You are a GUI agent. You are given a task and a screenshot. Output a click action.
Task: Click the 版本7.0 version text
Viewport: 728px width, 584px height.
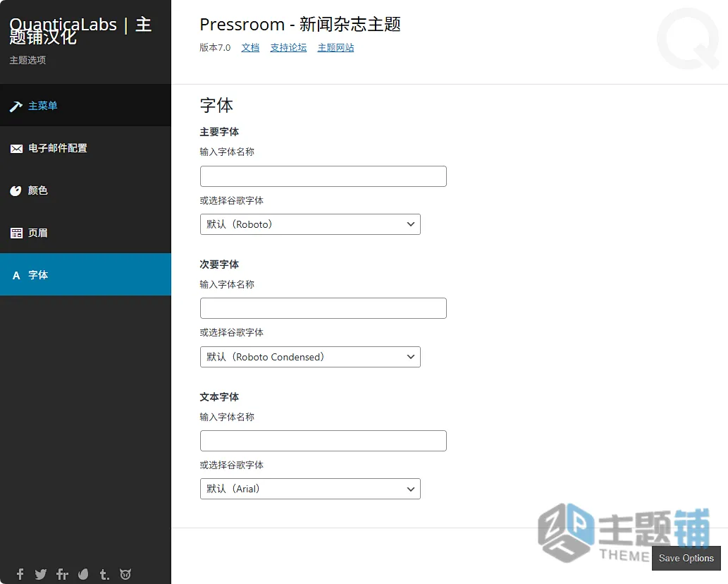(215, 47)
